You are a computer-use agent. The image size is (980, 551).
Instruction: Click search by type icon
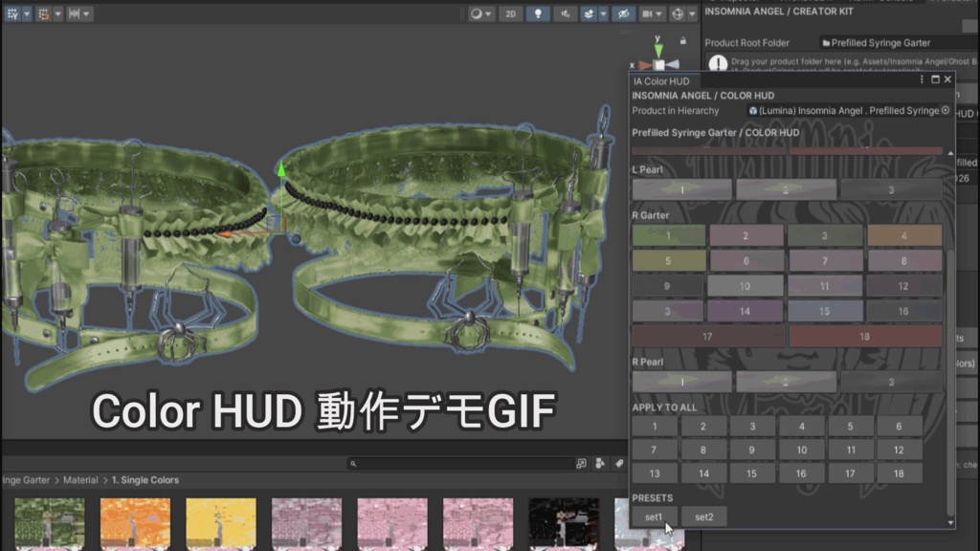[600, 464]
